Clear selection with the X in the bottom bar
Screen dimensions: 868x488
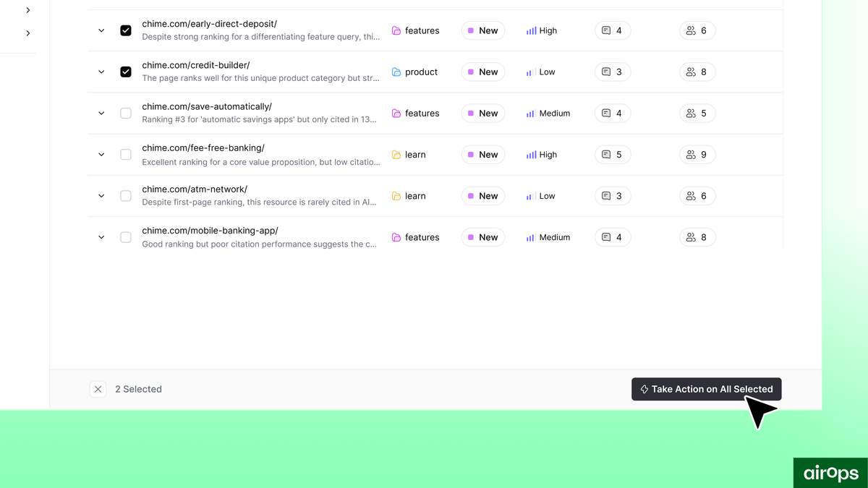coord(98,389)
